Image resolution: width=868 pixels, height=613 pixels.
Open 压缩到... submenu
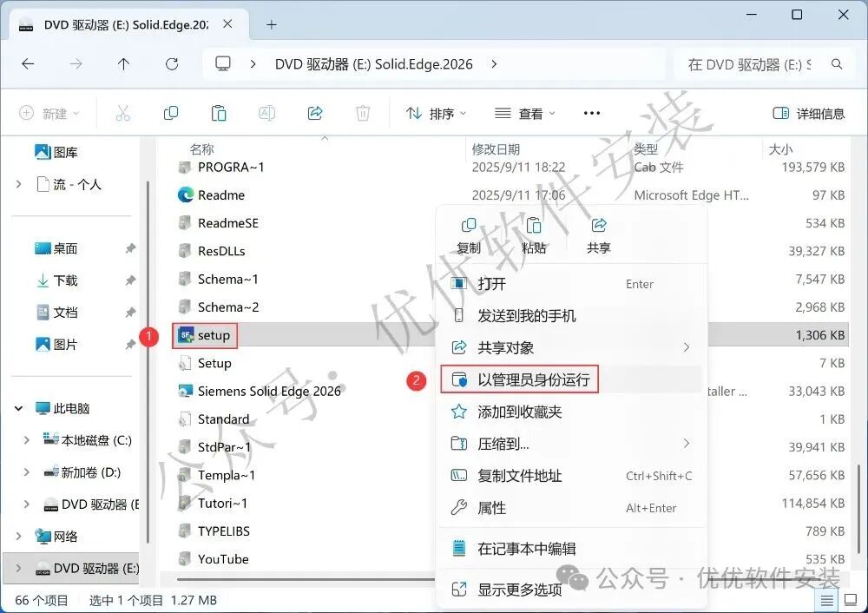click(571, 444)
